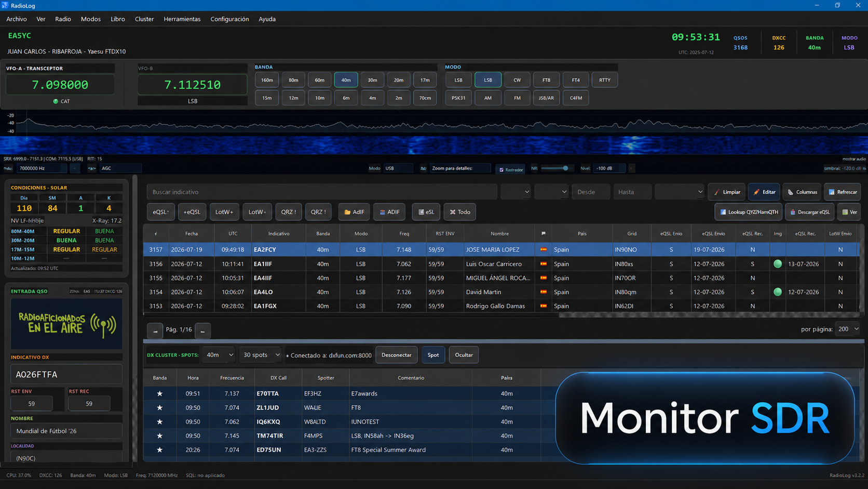Select the FT8 mode button

(x=546, y=80)
